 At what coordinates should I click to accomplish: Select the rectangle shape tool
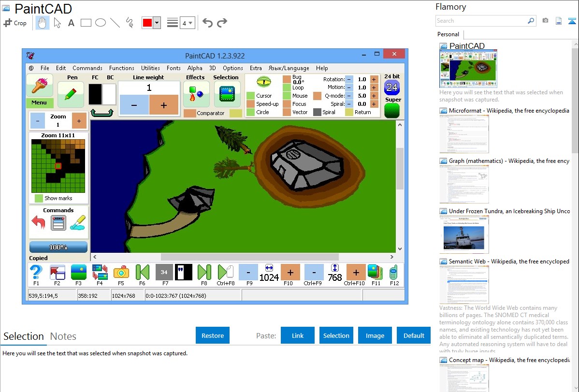86,23
